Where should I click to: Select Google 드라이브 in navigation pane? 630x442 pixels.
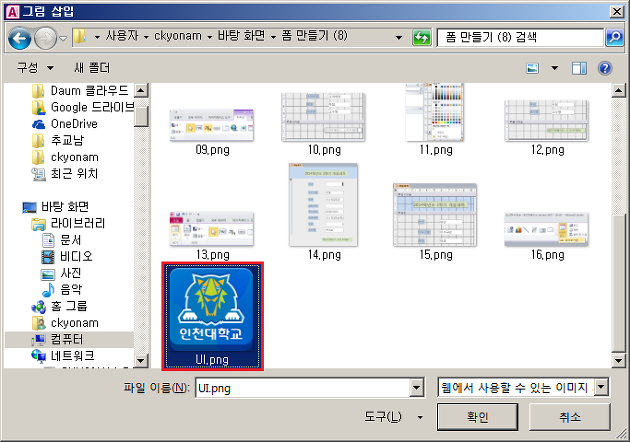(x=83, y=107)
